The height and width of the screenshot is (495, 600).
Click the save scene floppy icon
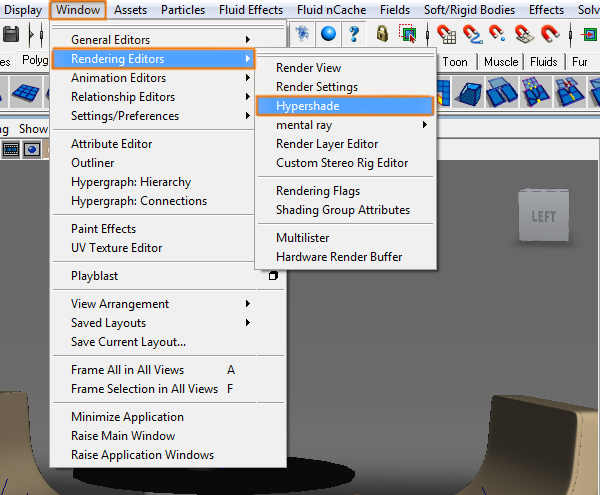[x=11, y=34]
